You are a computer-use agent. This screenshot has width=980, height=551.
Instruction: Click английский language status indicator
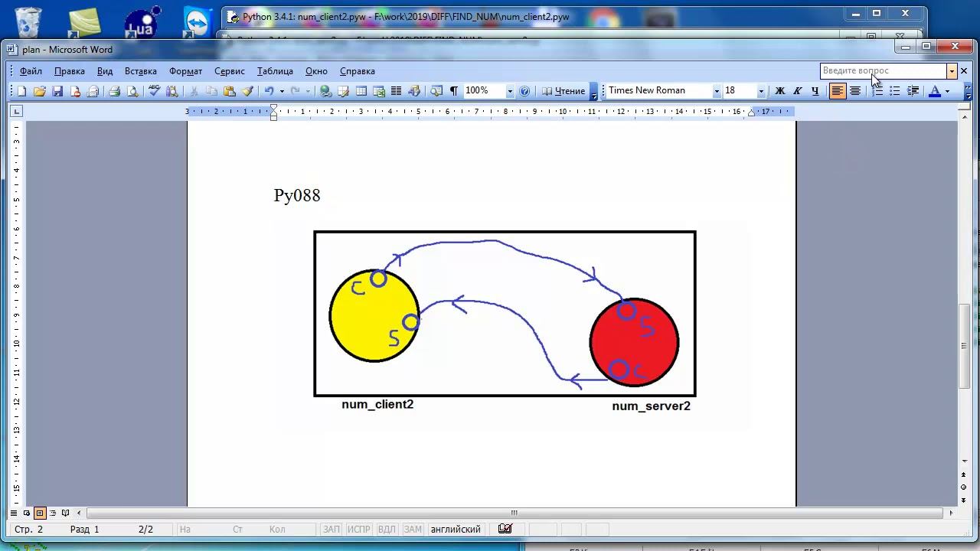[x=456, y=529]
